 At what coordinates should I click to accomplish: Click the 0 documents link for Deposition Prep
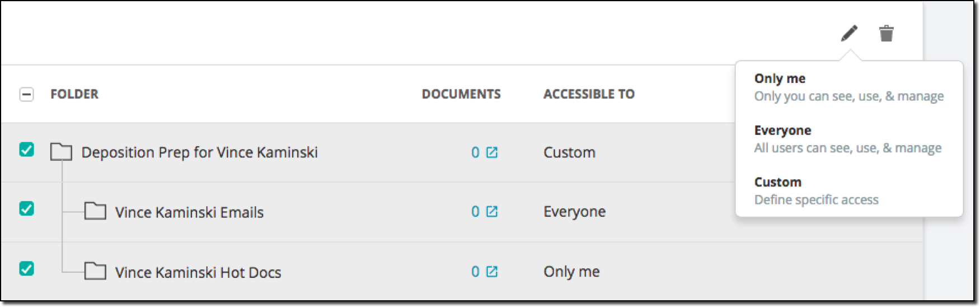click(x=475, y=152)
